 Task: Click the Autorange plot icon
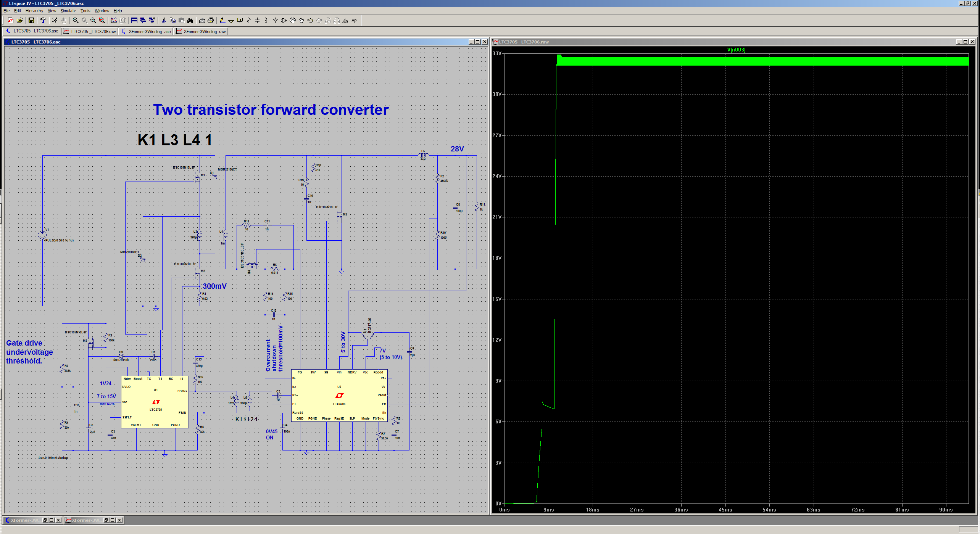pos(114,21)
